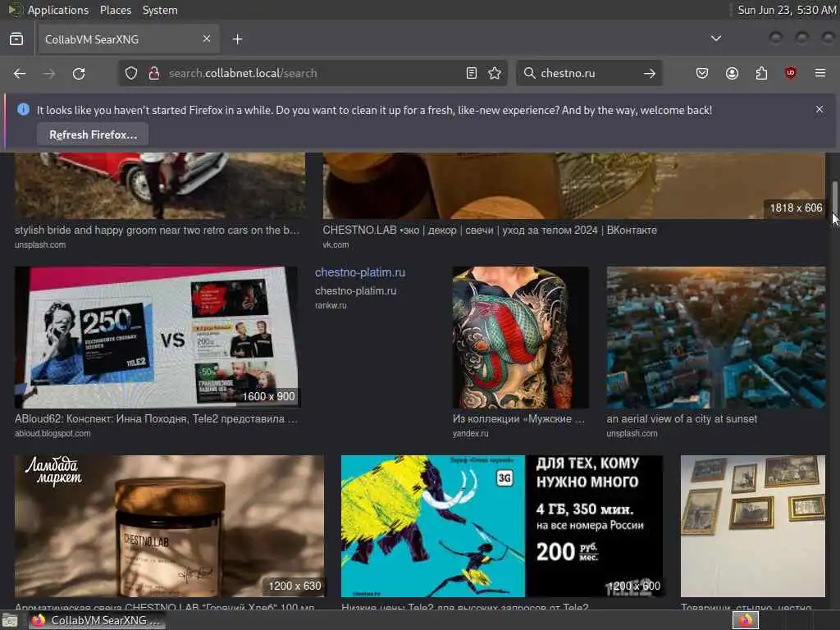
Task: Dismiss the Firefox refresh notification bar
Action: click(x=819, y=109)
